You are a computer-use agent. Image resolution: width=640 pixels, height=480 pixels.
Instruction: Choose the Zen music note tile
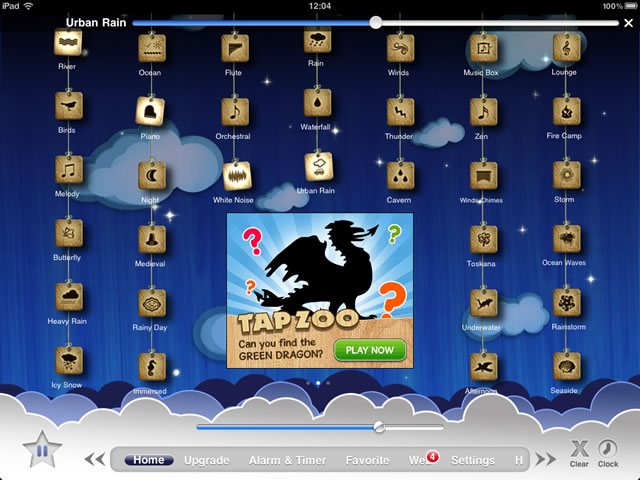483,112
